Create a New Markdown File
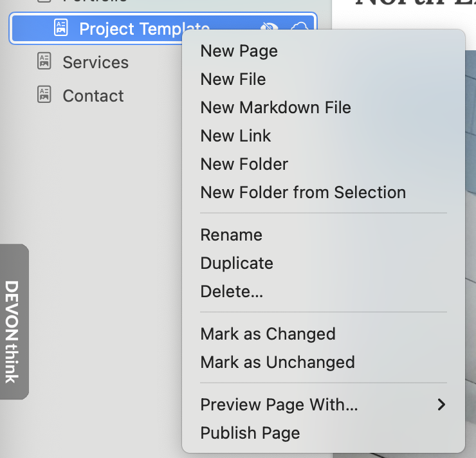This screenshot has width=476, height=458. (x=275, y=107)
